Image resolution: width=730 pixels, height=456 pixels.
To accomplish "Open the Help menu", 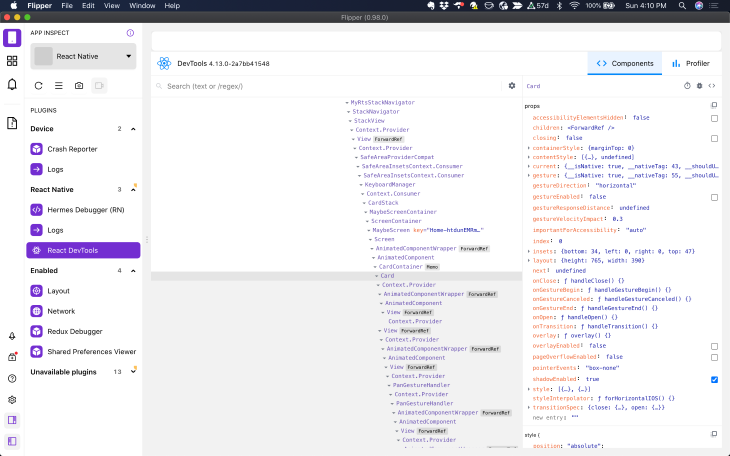I will pos(172,6).
